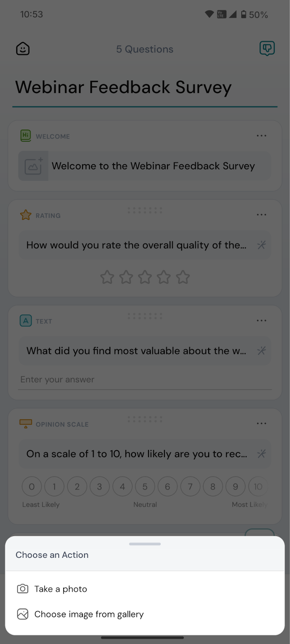Tap the Enter your answer field
This screenshot has height=644, width=290.
(x=145, y=380)
